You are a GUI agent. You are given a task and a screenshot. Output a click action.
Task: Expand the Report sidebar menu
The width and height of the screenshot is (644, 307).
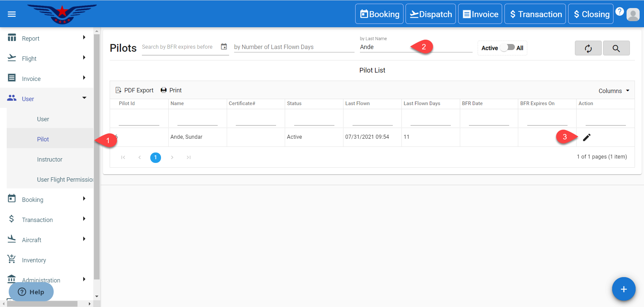47,38
